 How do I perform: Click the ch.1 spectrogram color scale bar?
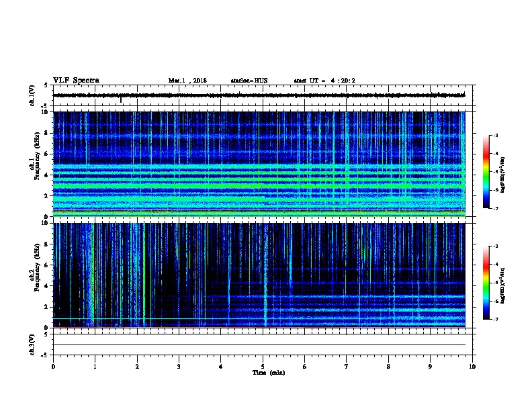coord(486,172)
